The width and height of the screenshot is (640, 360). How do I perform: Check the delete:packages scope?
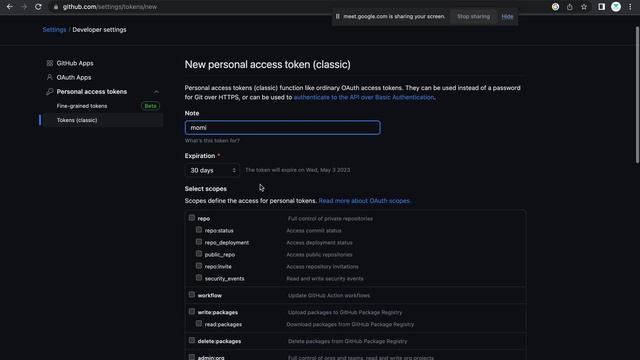pos(191,340)
